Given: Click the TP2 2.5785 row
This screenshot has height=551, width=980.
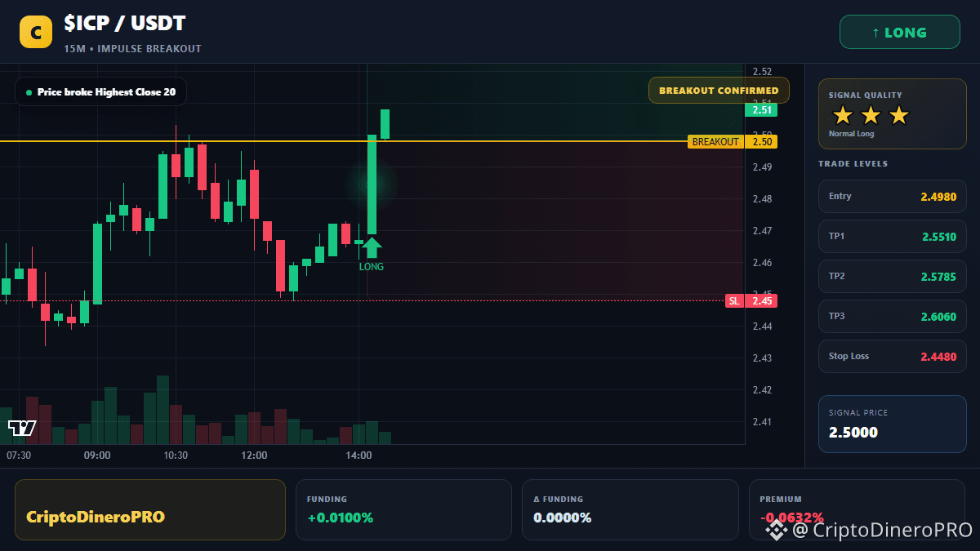Looking at the screenshot, I should click(893, 276).
